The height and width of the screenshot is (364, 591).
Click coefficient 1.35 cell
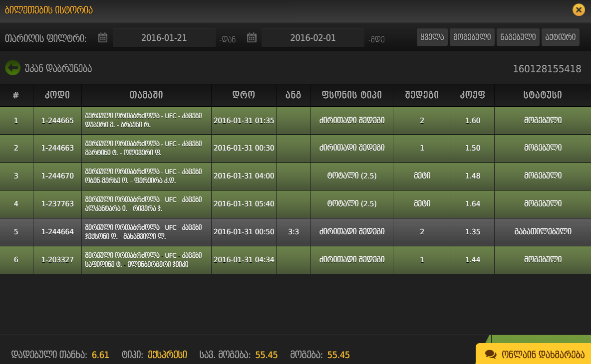(x=472, y=231)
